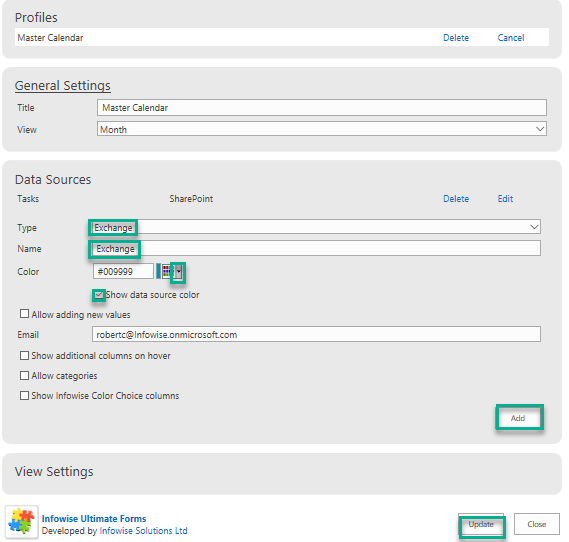
Task: Enable Allow adding new values checkbox
Action: coord(24,314)
